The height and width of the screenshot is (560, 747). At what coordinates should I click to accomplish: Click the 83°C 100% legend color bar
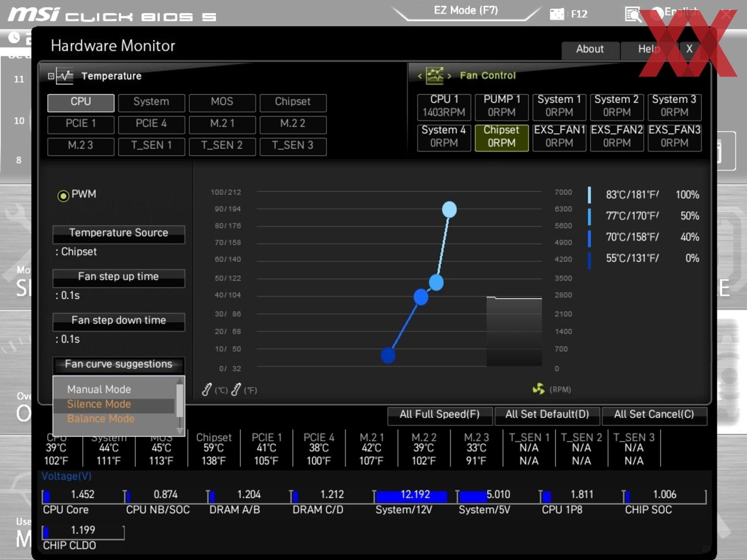click(x=589, y=195)
